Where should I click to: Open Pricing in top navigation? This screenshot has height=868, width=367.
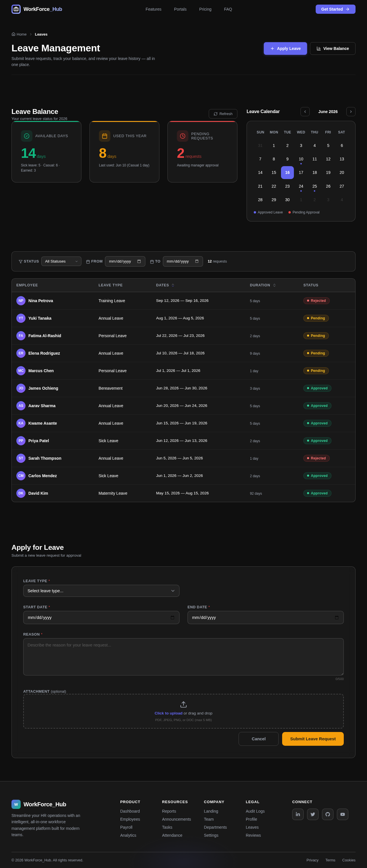click(x=205, y=9)
